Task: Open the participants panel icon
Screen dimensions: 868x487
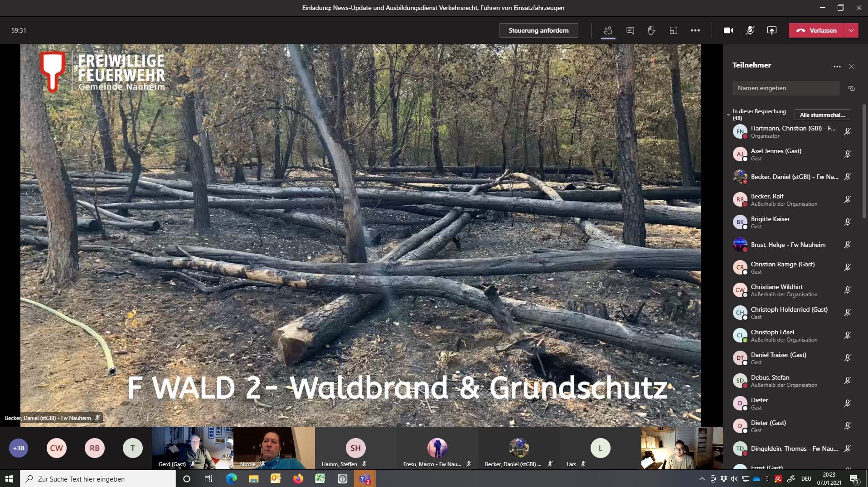Action: (x=608, y=30)
